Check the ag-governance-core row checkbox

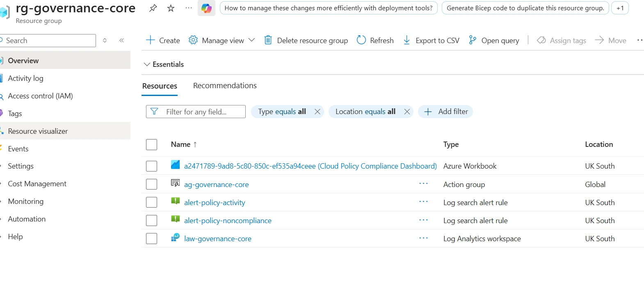click(x=152, y=184)
